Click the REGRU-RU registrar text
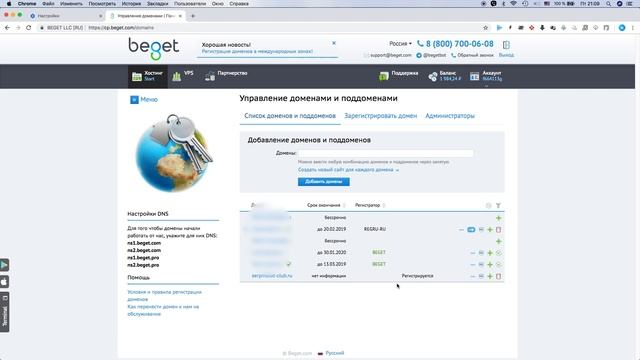The width and height of the screenshot is (640, 360). coord(375,229)
